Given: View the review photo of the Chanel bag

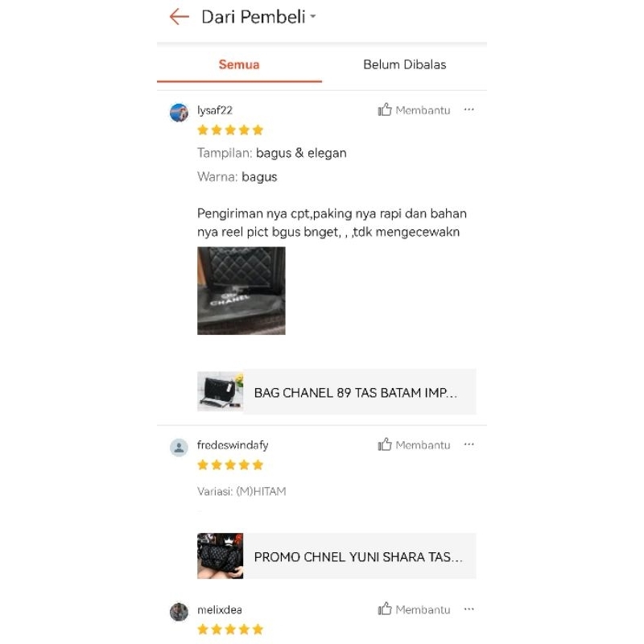Looking at the screenshot, I should (241, 291).
